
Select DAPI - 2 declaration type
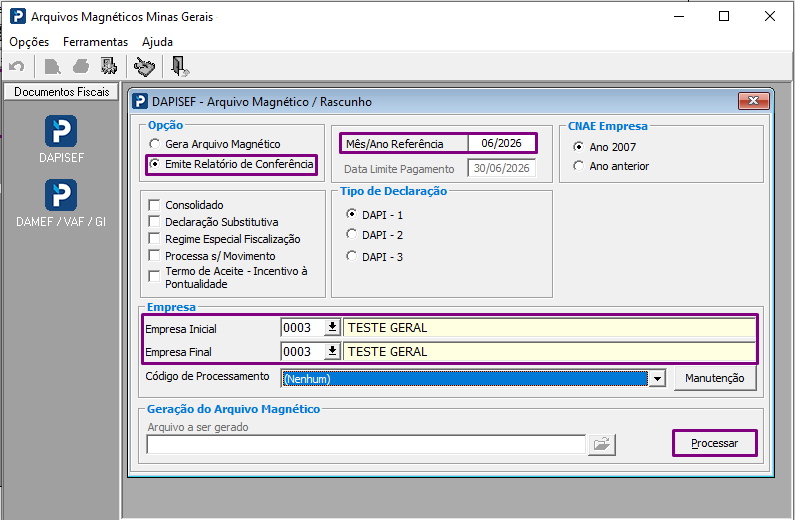click(351, 234)
